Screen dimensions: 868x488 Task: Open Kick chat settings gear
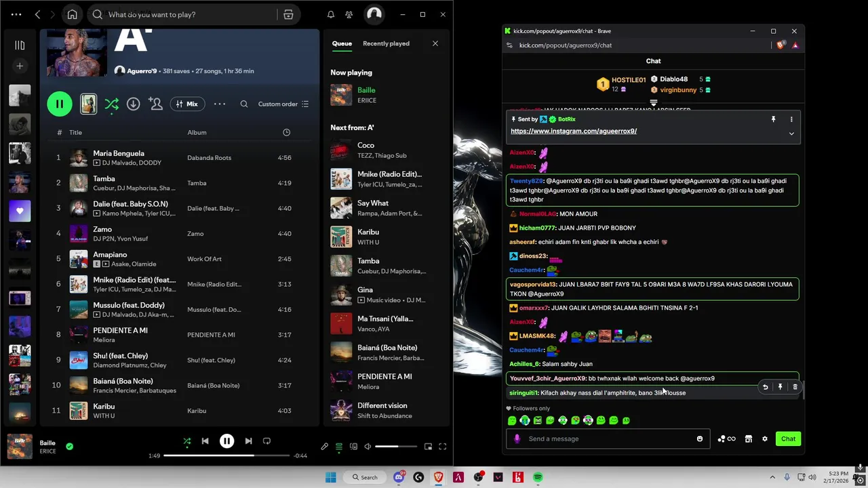pyautogui.click(x=765, y=439)
